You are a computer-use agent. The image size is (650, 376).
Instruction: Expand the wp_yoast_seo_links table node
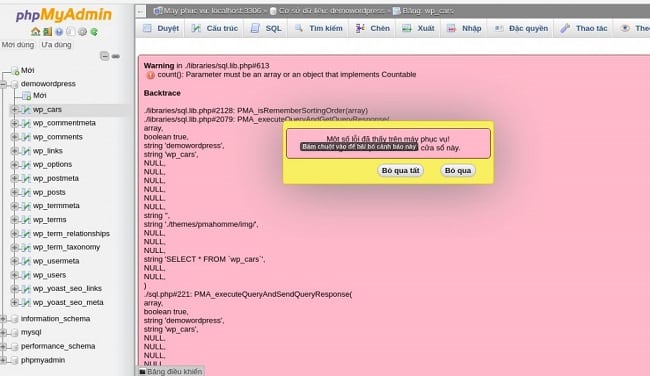click(x=15, y=289)
